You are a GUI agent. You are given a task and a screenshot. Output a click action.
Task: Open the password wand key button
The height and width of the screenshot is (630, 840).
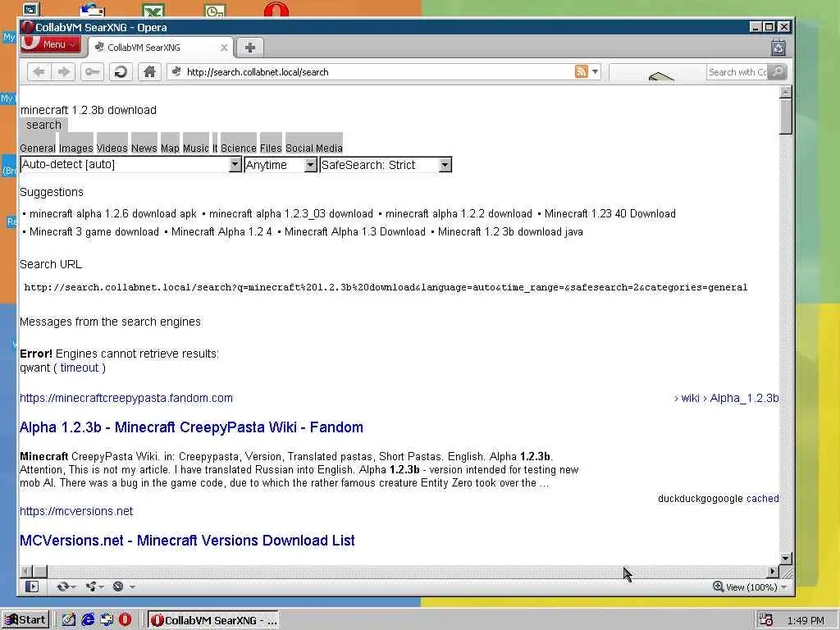point(92,72)
